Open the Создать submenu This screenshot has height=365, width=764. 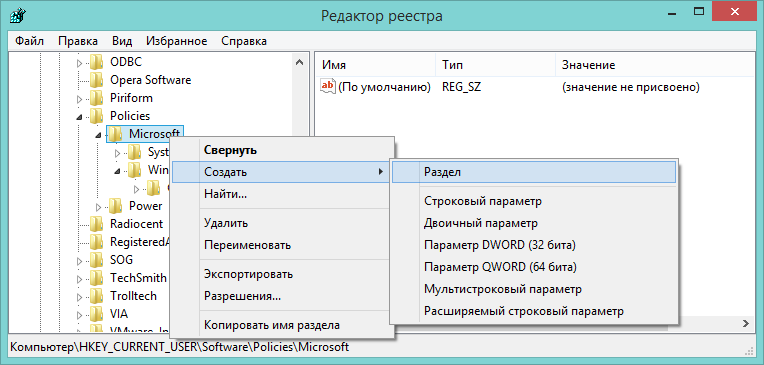(281, 172)
